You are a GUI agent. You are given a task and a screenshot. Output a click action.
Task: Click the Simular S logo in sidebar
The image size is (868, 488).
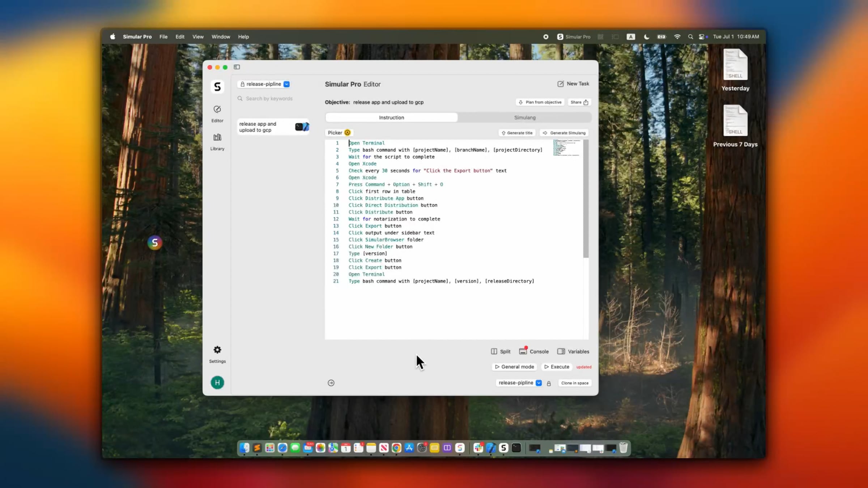click(x=217, y=87)
